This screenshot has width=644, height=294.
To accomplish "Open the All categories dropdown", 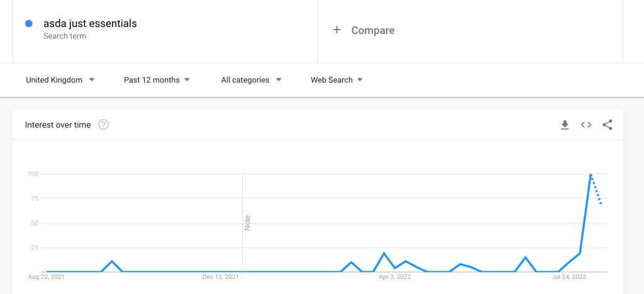I will click(x=251, y=80).
